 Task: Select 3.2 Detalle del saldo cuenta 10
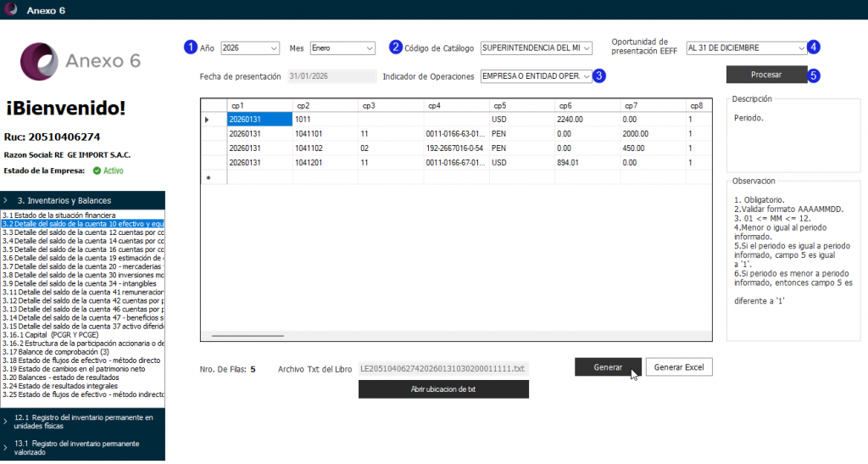83,224
